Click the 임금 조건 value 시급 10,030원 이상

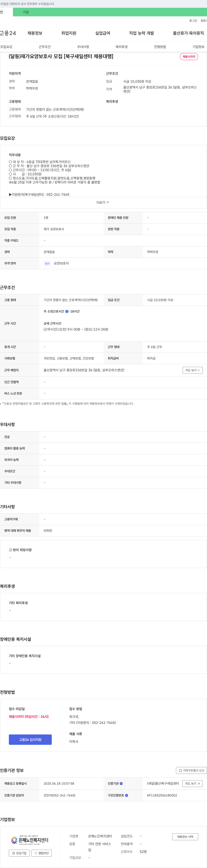[x=160, y=300]
